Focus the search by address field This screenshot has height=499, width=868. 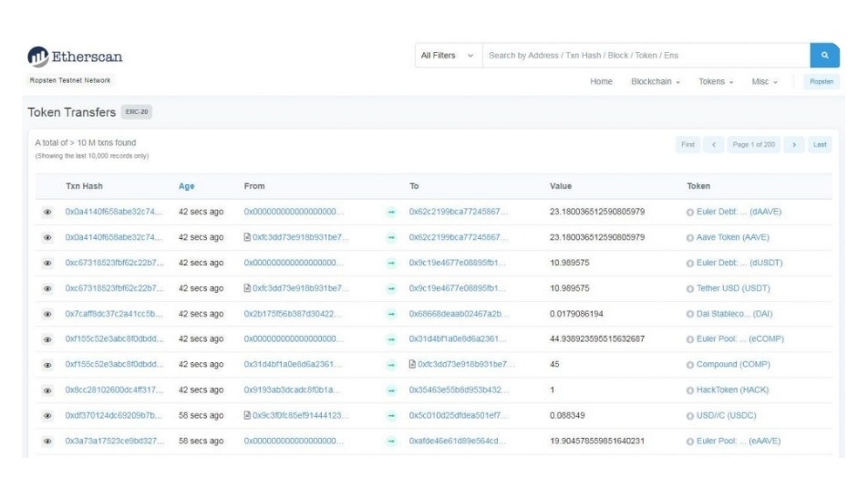(646, 56)
